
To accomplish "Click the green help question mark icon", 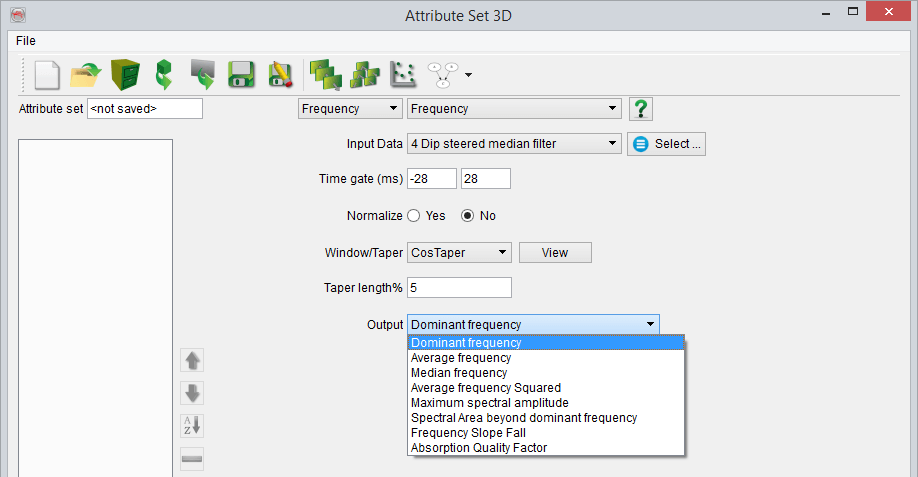I will point(642,109).
